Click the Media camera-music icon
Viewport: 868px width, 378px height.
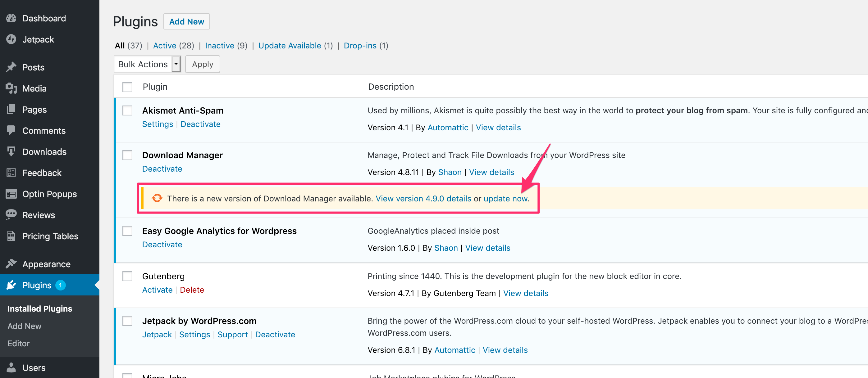11,88
